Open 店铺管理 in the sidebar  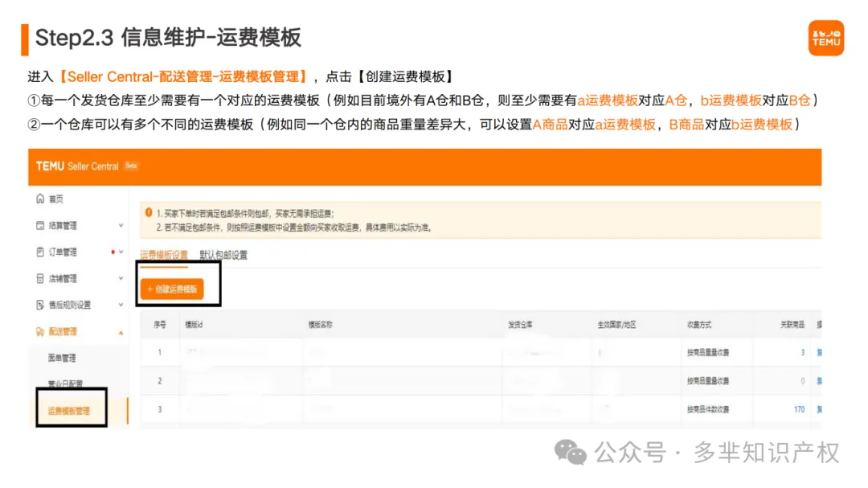[63, 279]
